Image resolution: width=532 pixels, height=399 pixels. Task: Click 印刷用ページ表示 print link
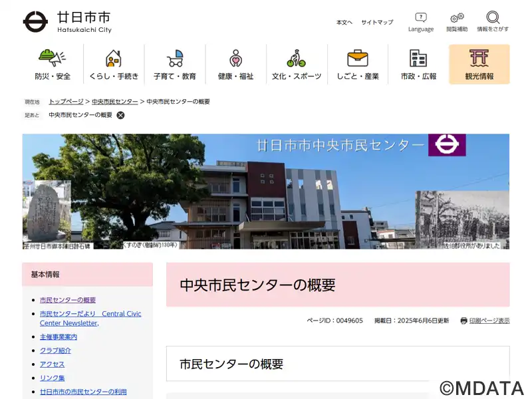[489, 321]
